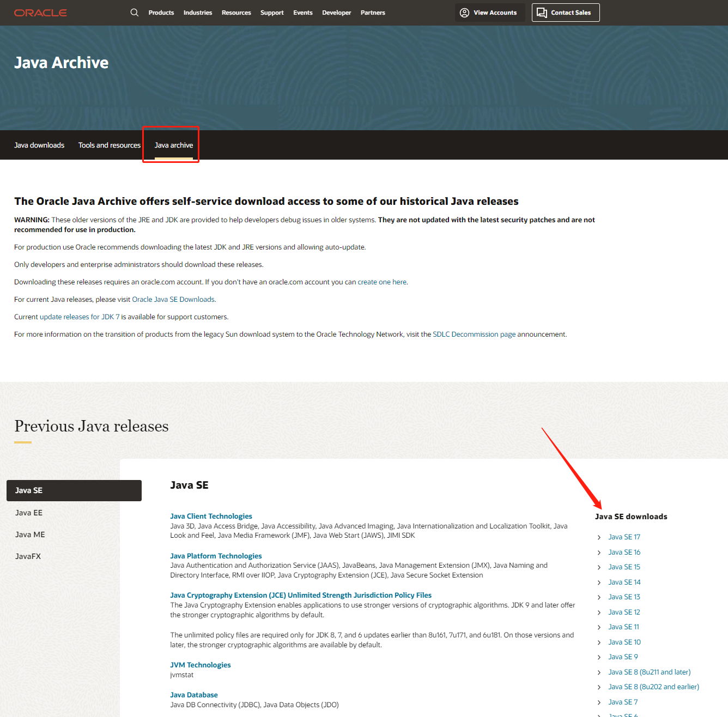
Task: Open the Partners menu
Action: click(373, 13)
